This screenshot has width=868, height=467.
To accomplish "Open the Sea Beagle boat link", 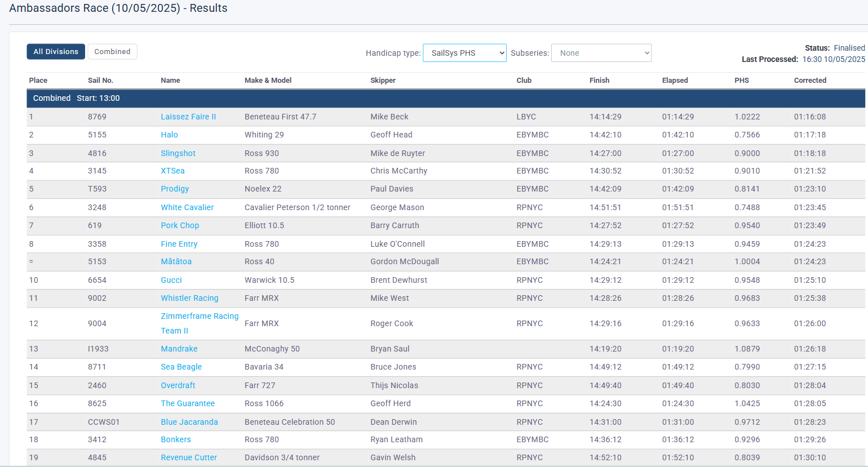I will point(181,367).
